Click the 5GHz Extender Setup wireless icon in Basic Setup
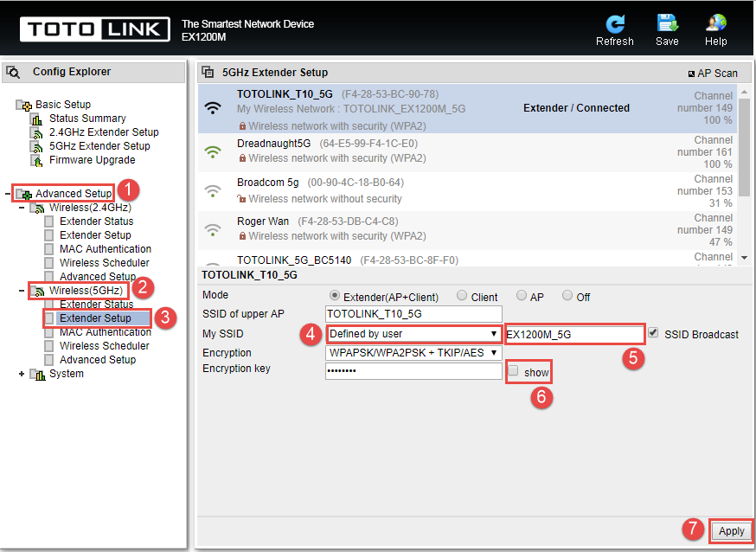756x552 pixels. 36,146
